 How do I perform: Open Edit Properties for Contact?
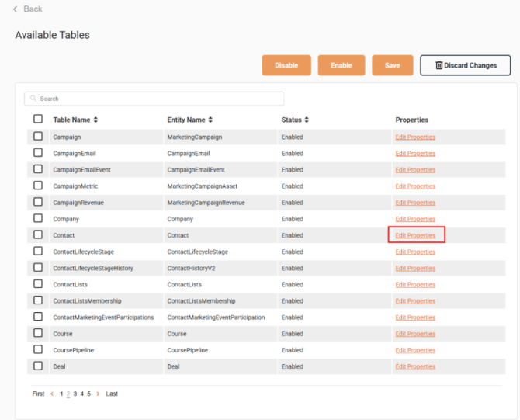pos(415,235)
